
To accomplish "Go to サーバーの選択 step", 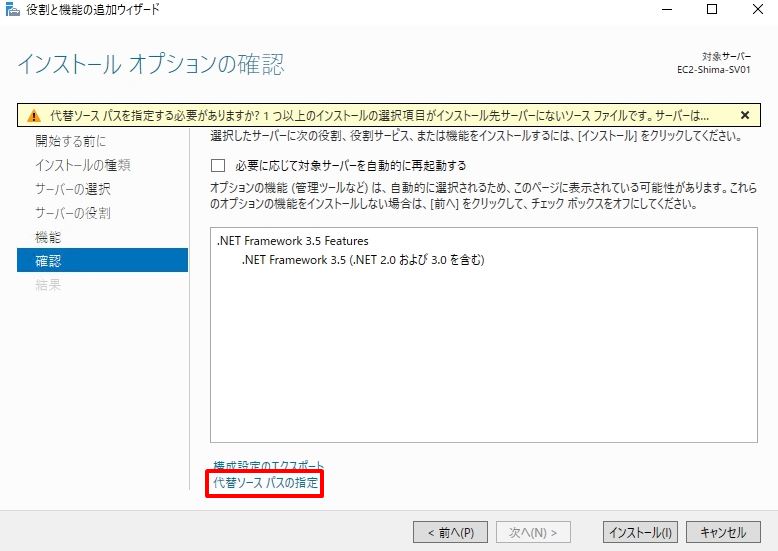I will 72,189.
